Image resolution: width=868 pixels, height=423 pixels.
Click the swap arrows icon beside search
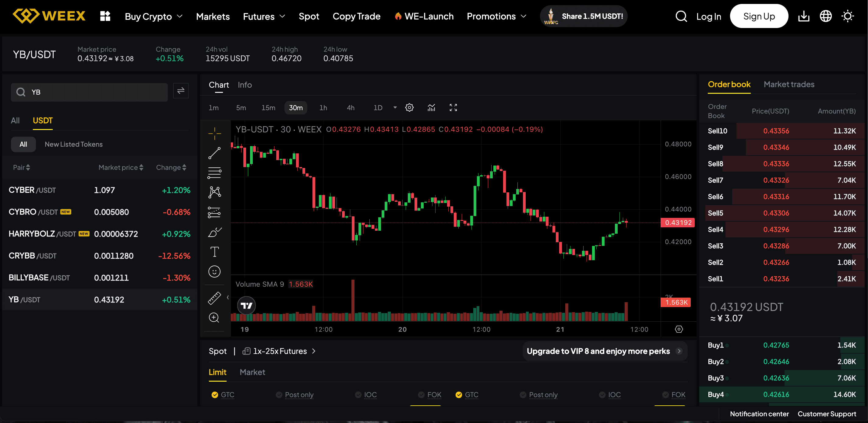point(181,91)
